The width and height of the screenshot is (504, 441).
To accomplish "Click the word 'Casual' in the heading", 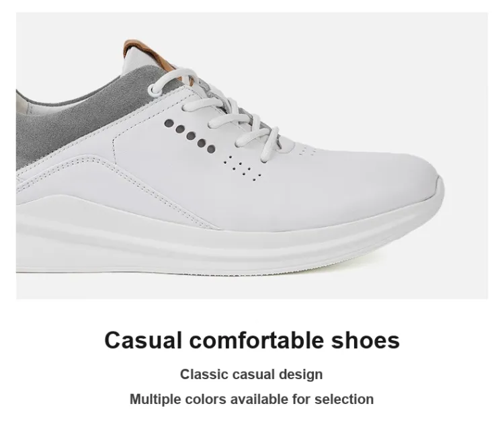I will (143, 340).
